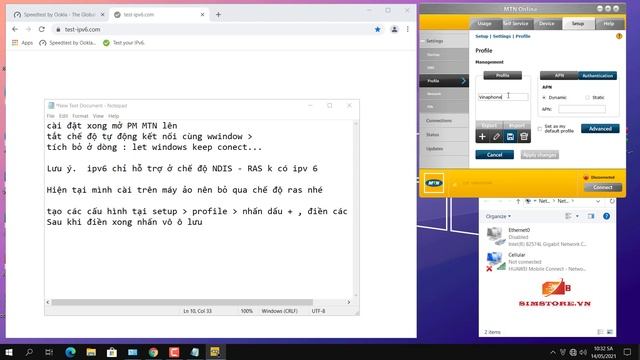The image size is (640, 360).
Task: Open a new Chrome tab
Action: click(218, 15)
